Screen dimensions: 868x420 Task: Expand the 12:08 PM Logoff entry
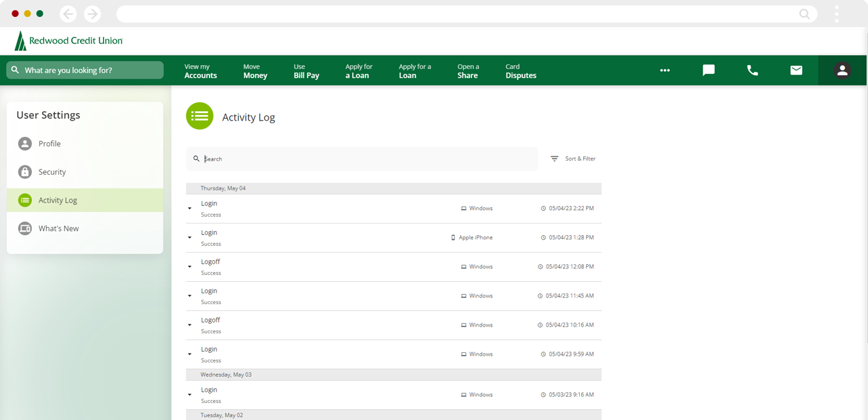click(190, 267)
